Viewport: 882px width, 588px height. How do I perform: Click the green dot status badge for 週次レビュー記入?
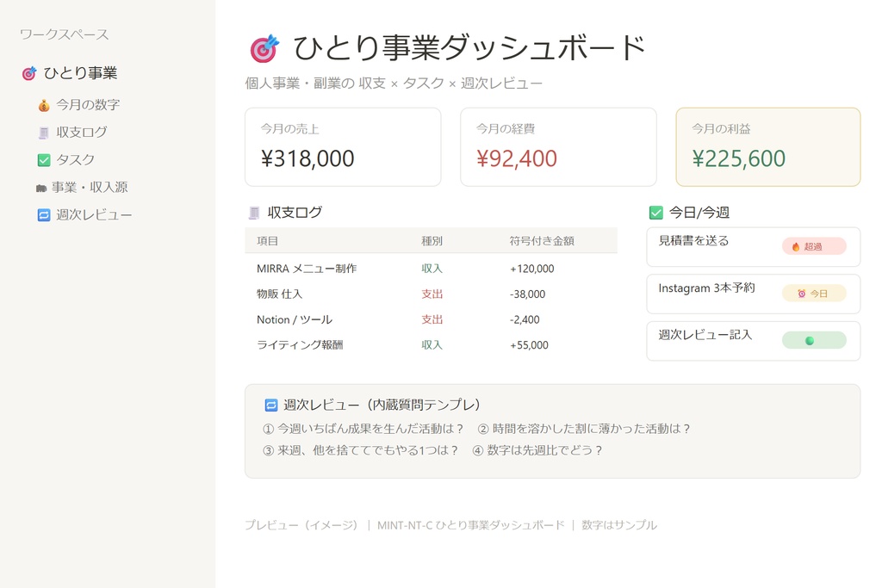tap(814, 341)
